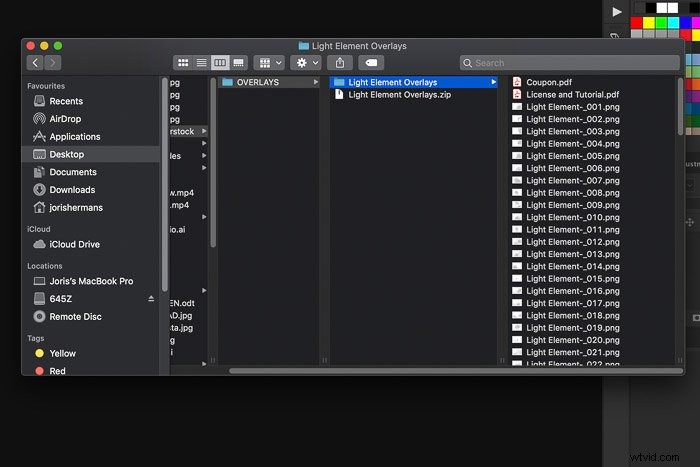Click the window title folder icon
700x467 pixels.
point(304,46)
